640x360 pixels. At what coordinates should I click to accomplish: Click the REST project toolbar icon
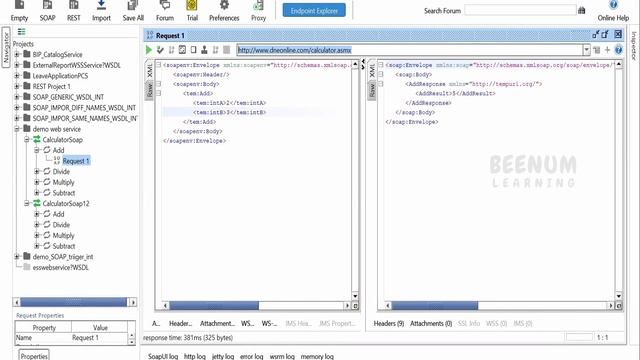[73, 11]
